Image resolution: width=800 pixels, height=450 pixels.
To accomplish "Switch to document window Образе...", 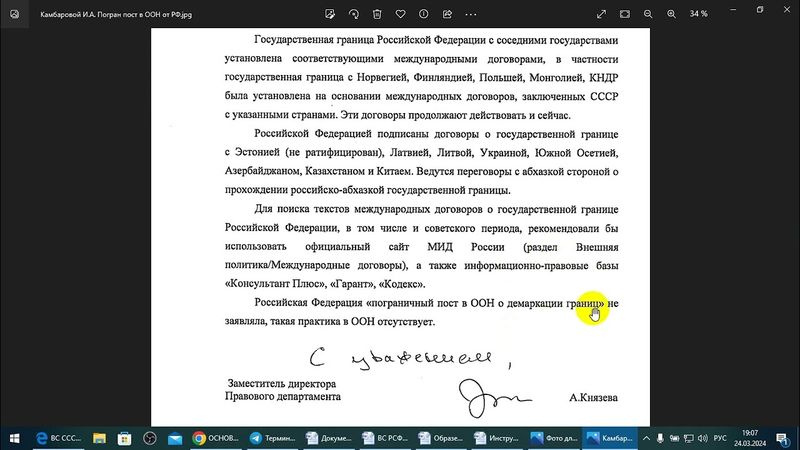I will coord(440,438).
